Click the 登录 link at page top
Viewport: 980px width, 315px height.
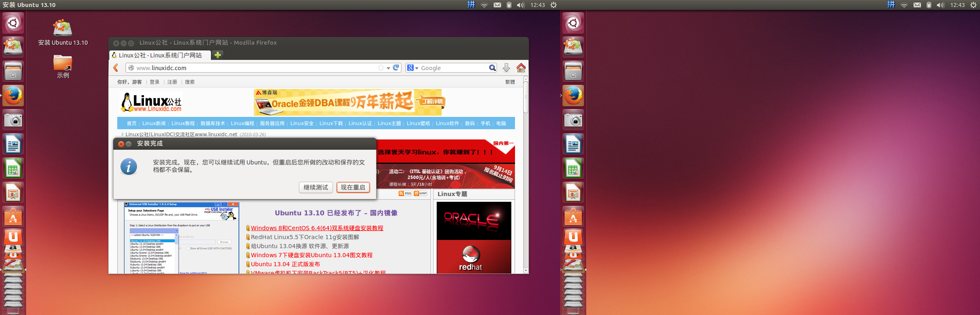pos(155,82)
